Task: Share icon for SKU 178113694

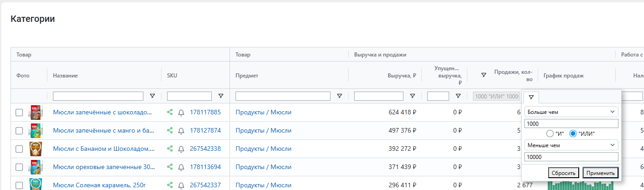Action: 170,167
